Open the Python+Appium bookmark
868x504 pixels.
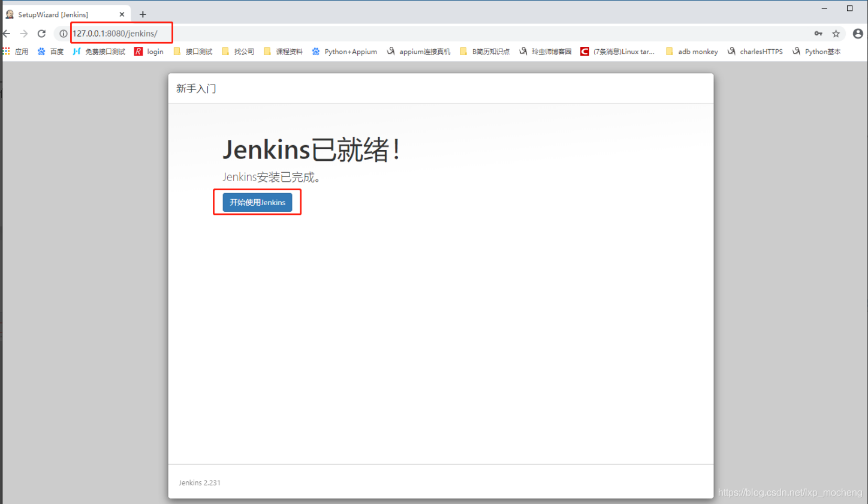click(345, 52)
